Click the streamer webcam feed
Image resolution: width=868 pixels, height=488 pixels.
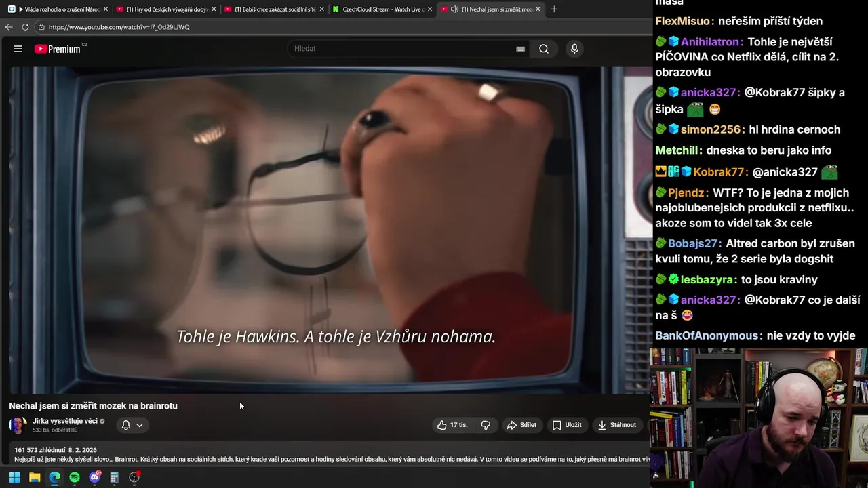pos(759,418)
